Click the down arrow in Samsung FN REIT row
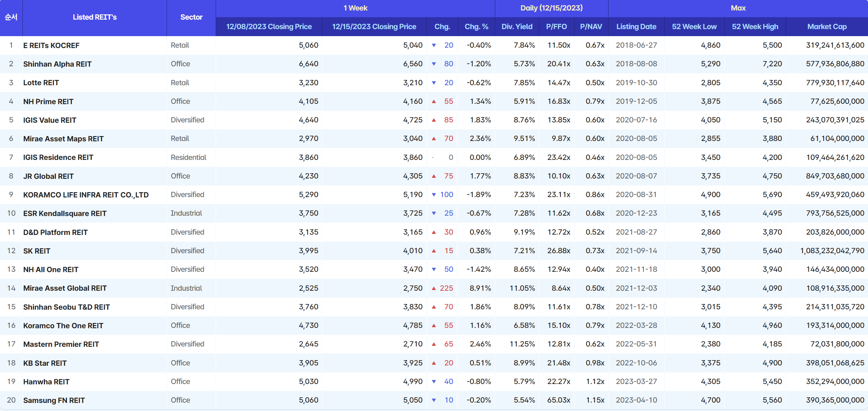Screen dimensions: 868x411 pyautogui.click(x=434, y=400)
